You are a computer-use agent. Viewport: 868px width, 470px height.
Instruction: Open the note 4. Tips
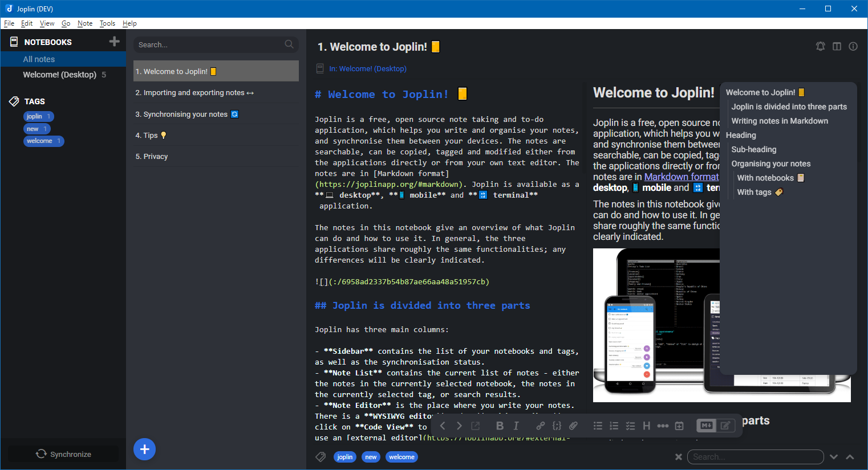coord(216,135)
